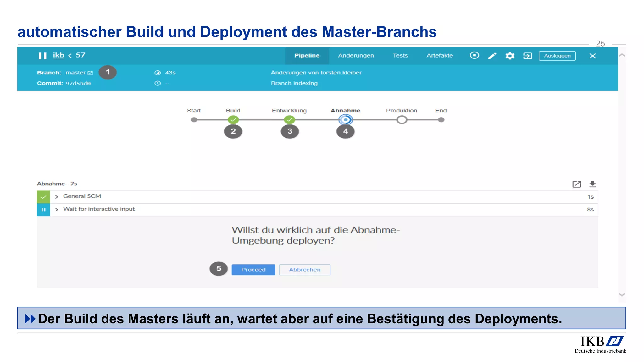
Task: Click the 8s duration of input step
Action: click(591, 210)
